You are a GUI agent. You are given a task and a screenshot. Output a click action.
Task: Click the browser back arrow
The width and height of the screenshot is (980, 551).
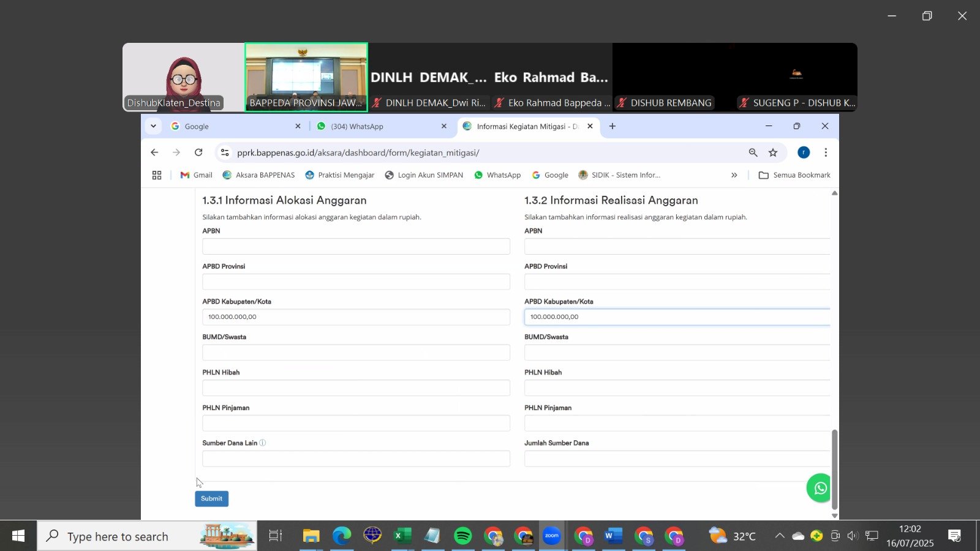tap(154, 152)
